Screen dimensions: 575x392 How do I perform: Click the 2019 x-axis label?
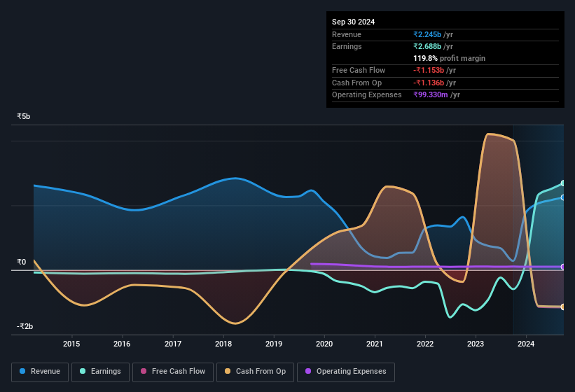[x=274, y=344]
